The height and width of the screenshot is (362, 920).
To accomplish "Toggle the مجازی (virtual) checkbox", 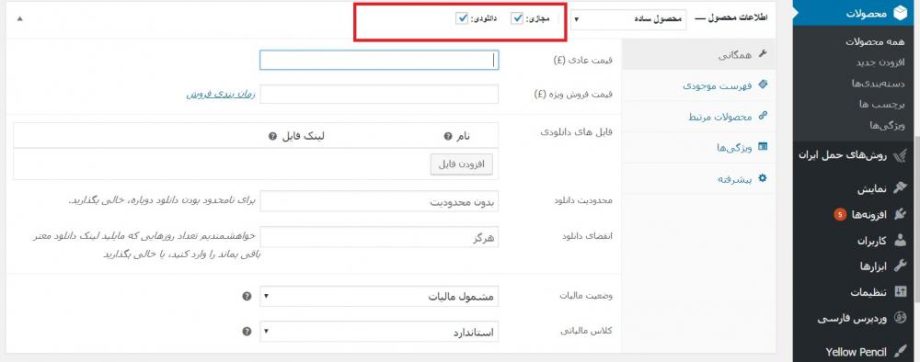I will point(516,19).
